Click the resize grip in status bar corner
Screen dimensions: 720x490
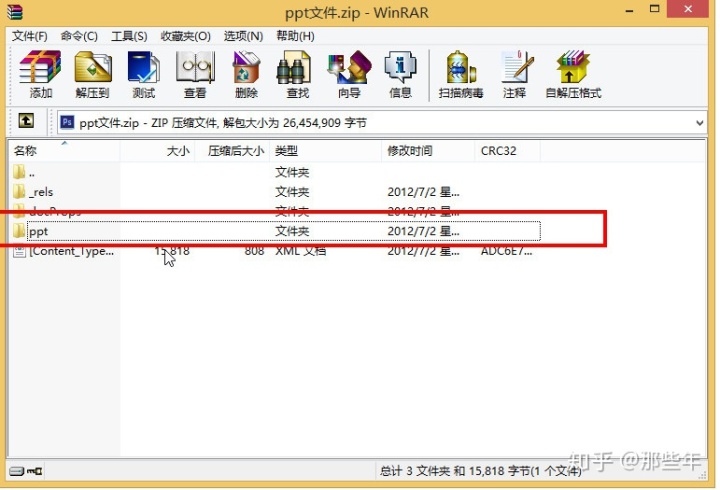coord(702,475)
